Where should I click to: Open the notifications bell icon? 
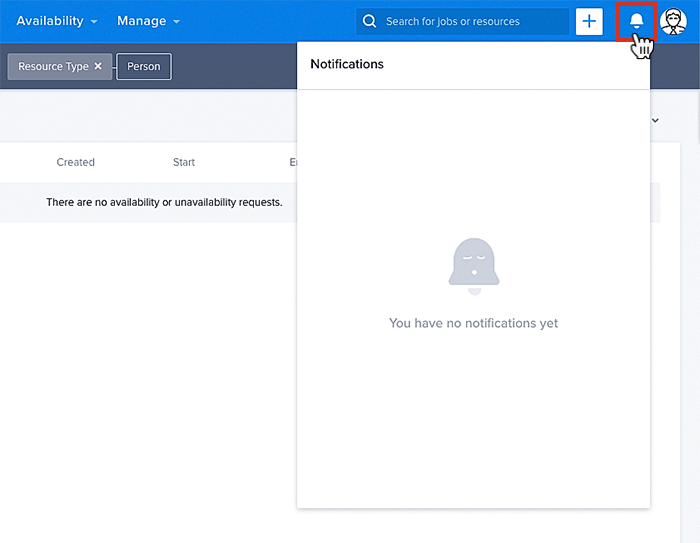point(636,21)
